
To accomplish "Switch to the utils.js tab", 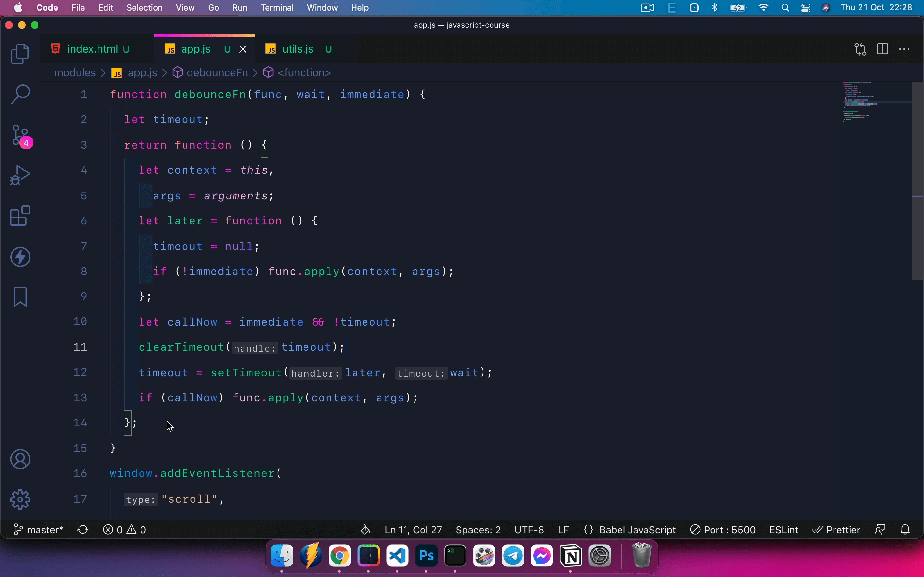I will [298, 49].
